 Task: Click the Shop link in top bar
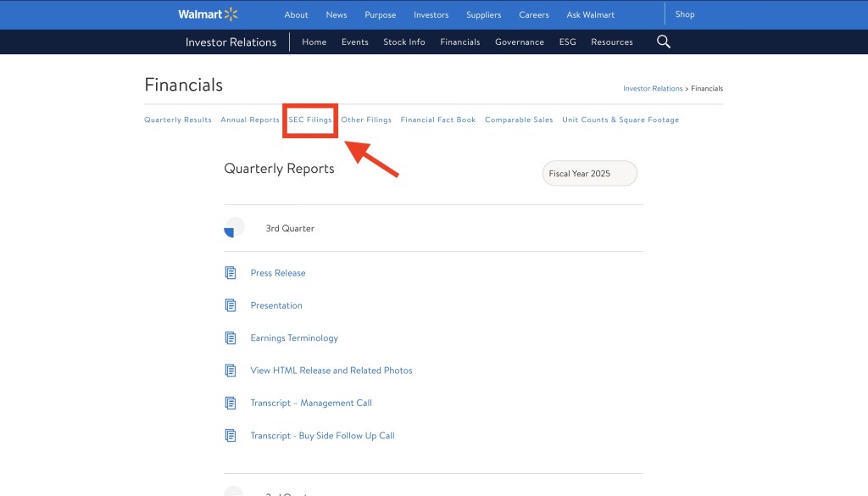[x=684, y=14]
